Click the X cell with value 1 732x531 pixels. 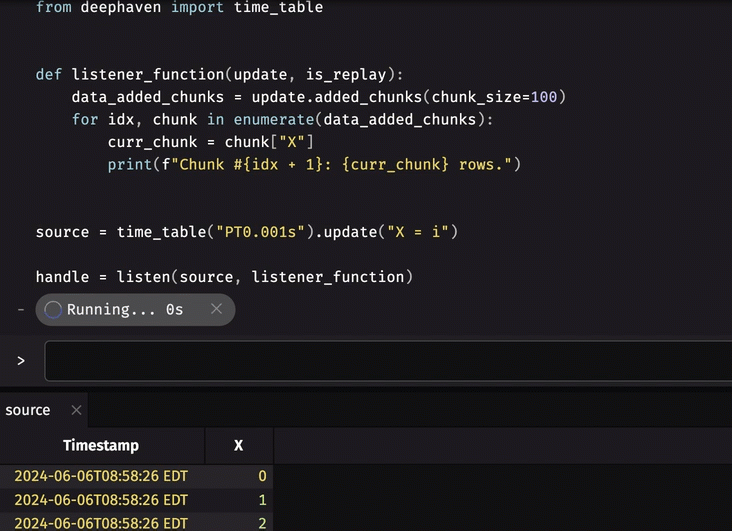tap(239, 500)
